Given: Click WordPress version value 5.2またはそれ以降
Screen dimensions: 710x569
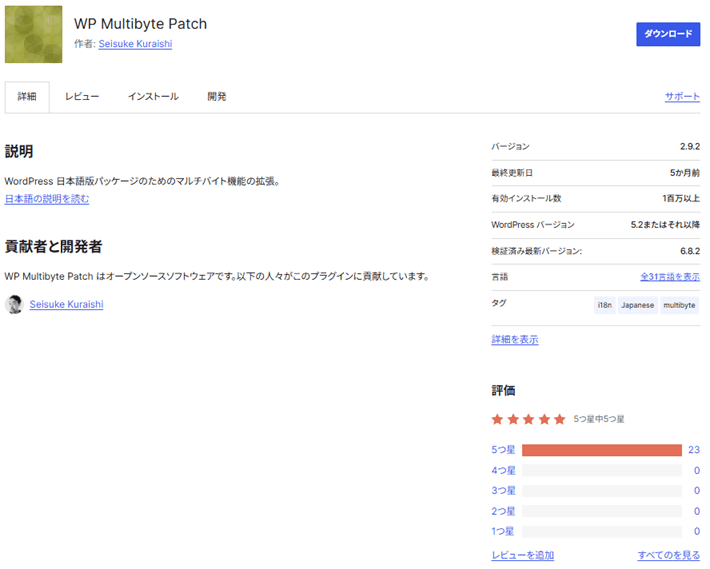Looking at the screenshot, I should pyautogui.click(x=665, y=225).
